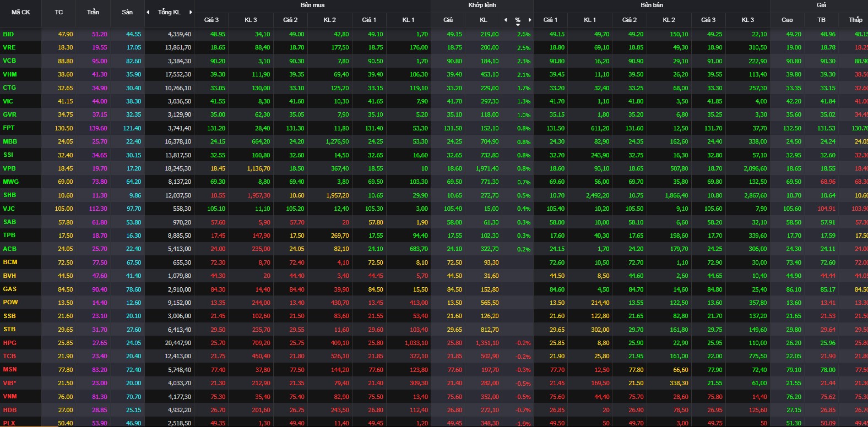868x427 pixels.
Task: Open the MWG stock ticker
Action: pos(10,182)
